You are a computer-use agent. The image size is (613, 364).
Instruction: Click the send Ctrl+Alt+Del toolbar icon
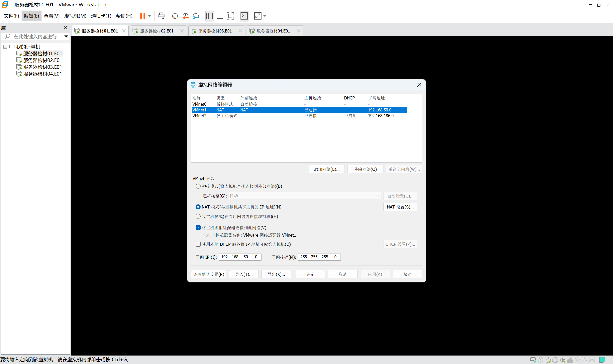coord(161,16)
